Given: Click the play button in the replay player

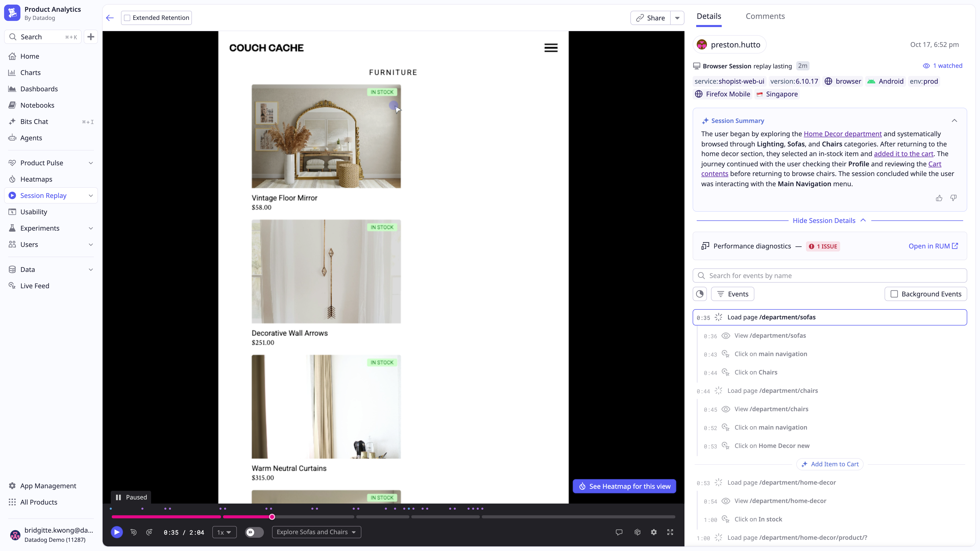Looking at the screenshot, I should coord(117,532).
